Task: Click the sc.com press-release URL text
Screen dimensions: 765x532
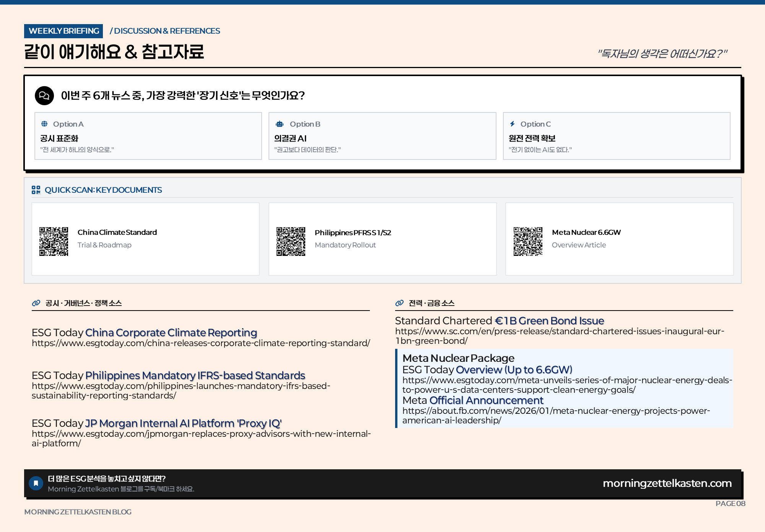Action: click(560, 336)
